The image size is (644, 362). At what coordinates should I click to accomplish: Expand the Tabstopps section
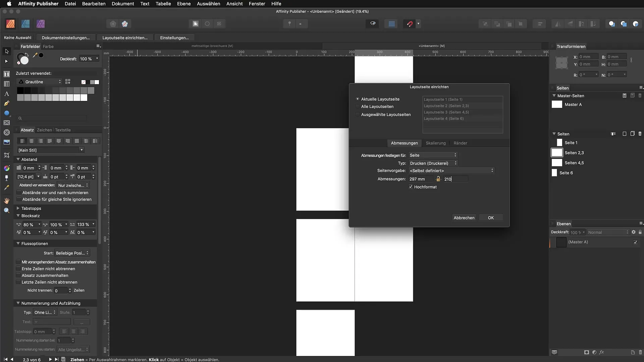pyautogui.click(x=18, y=208)
